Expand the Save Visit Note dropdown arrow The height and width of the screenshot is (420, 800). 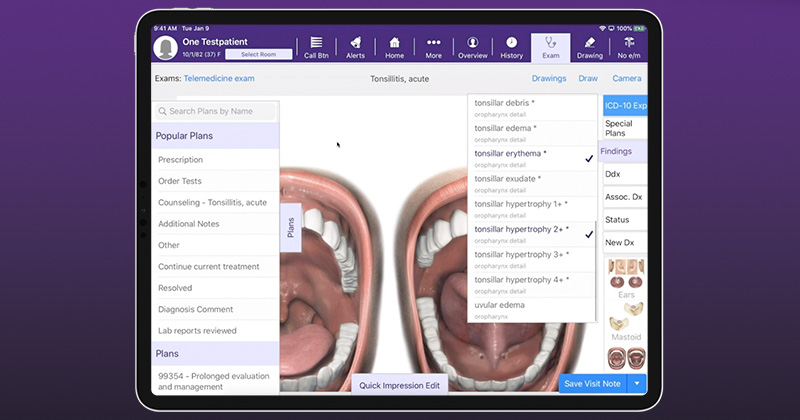[x=637, y=384]
